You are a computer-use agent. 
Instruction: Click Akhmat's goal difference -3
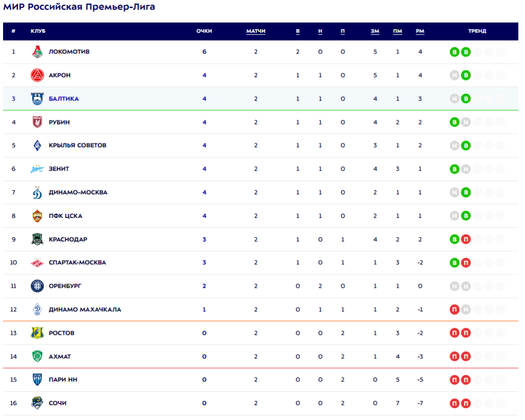[420, 356]
